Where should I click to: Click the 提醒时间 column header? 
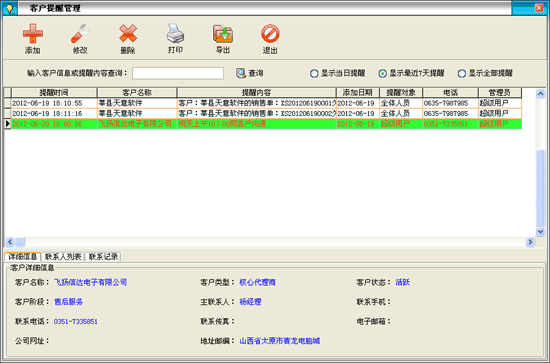tap(54, 93)
